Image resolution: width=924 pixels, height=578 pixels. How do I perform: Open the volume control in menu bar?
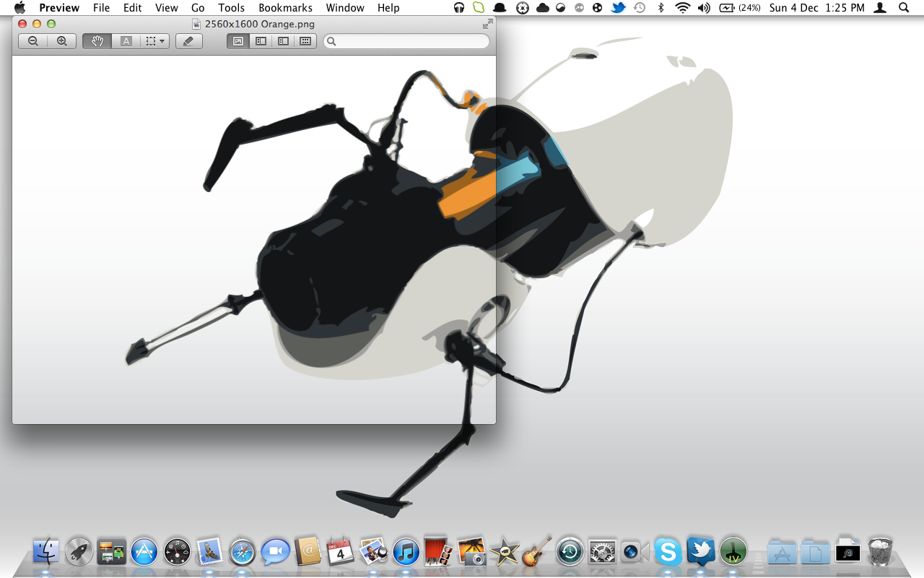[704, 8]
